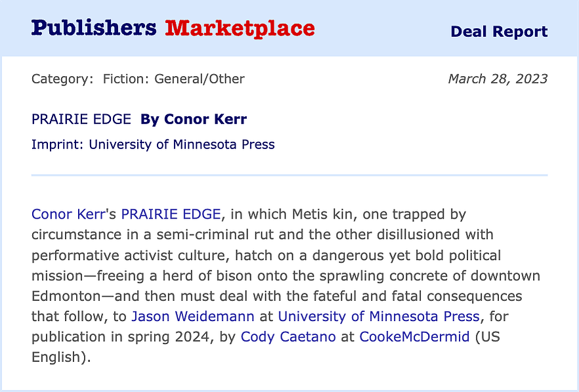The height and width of the screenshot is (392, 579).
Task: Click the March 28, 2023 date
Action: click(498, 79)
